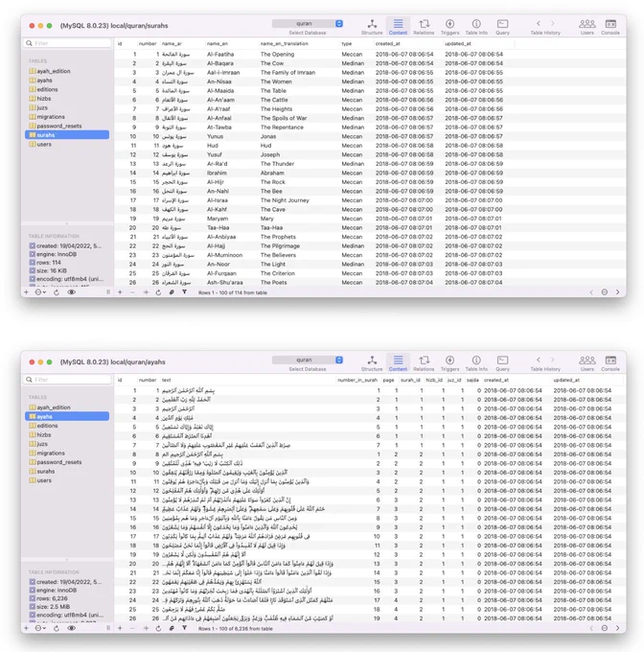The image size is (644, 652).
Task: Open Triggers view in ayahs window
Action: tap(450, 363)
